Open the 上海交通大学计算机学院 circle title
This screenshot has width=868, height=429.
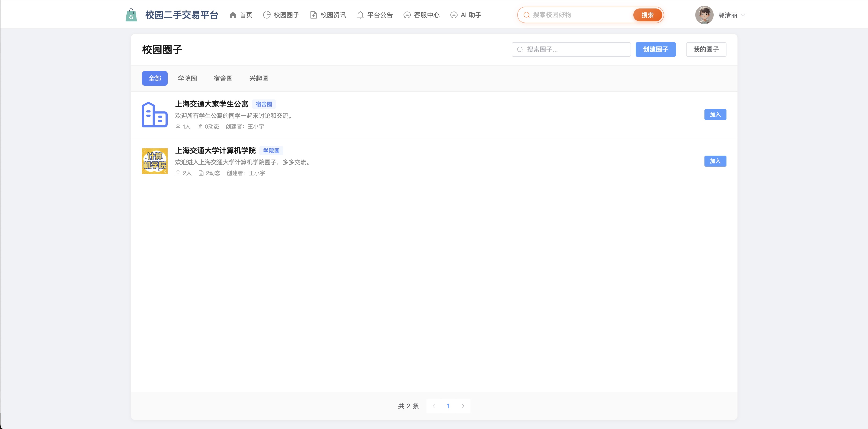215,151
